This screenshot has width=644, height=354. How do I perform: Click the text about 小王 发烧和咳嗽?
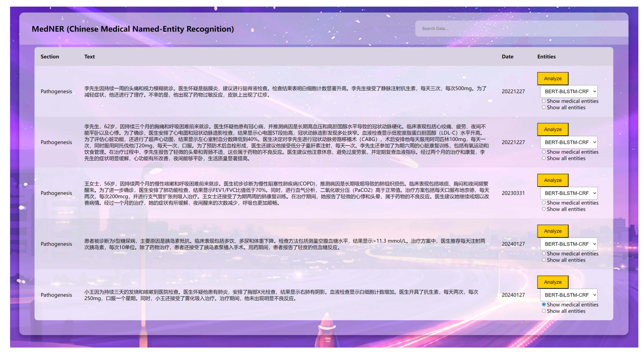(281, 295)
